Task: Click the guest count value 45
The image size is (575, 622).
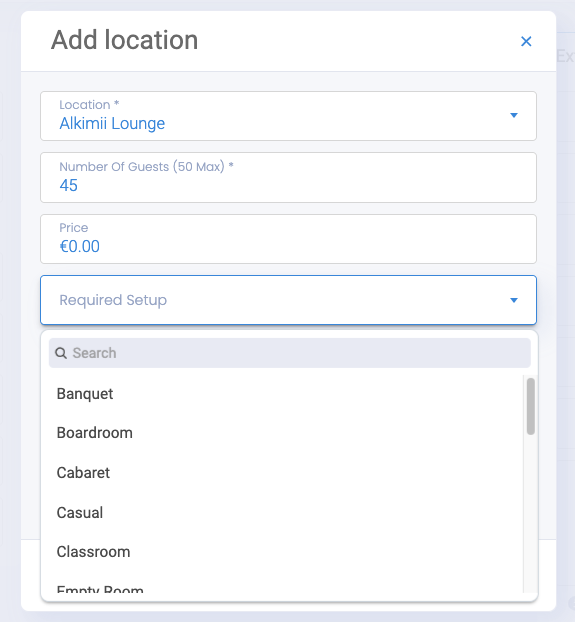Action: click(69, 185)
